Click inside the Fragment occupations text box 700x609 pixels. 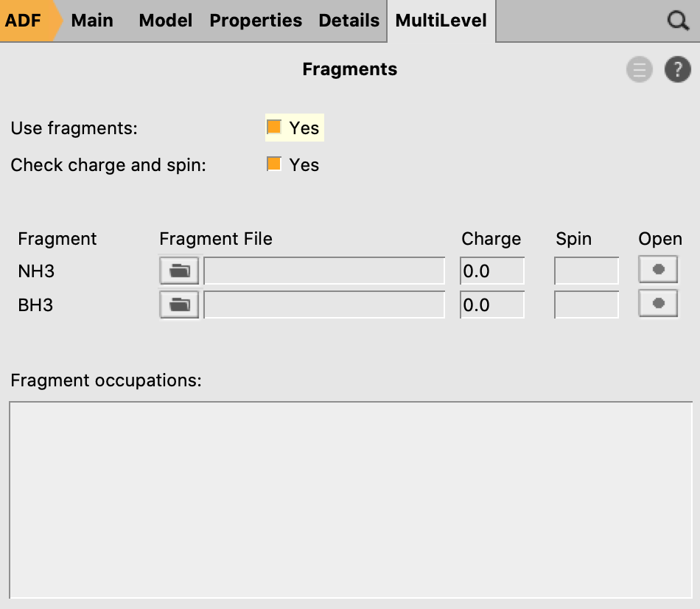pos(351,500)
